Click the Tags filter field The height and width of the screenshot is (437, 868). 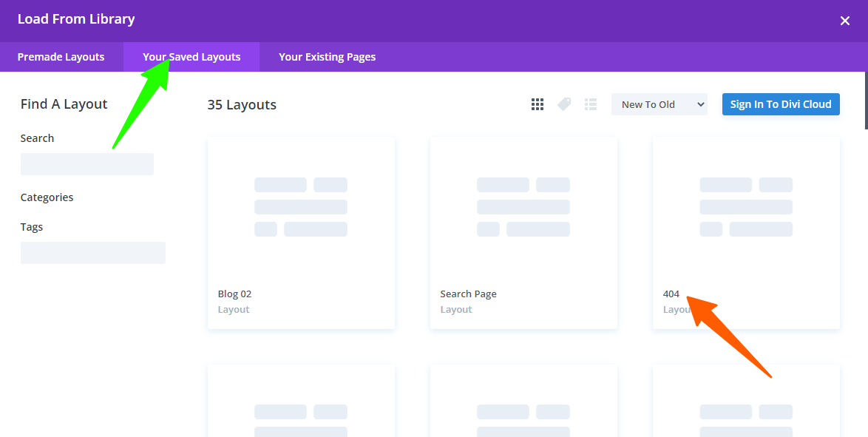click(x=92, y=253)
